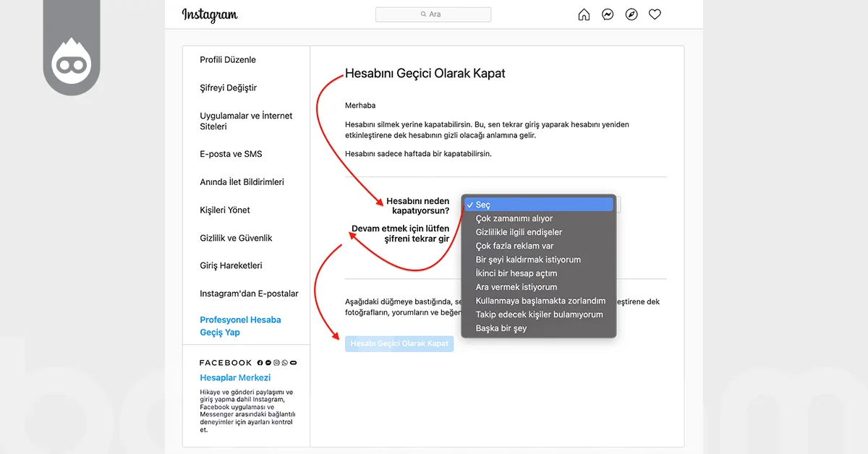Open the Seç reason dropdown
868x454 pixels.
(x=538, y=204)
